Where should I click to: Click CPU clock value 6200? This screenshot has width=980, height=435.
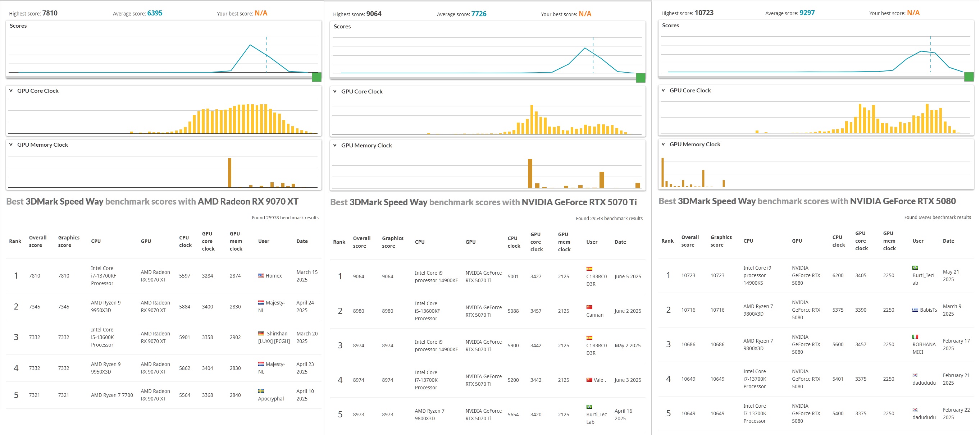[x=838, y=275]
